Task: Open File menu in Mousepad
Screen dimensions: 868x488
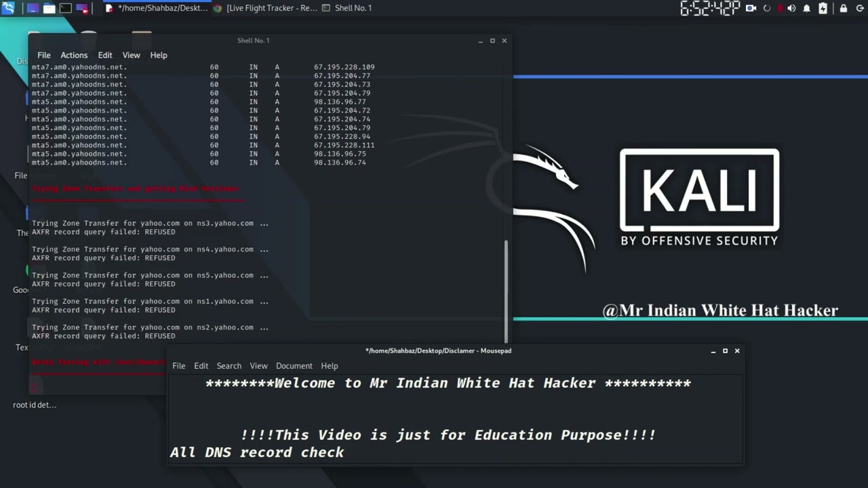Action: pyautogui.click(x=179, y=365)
